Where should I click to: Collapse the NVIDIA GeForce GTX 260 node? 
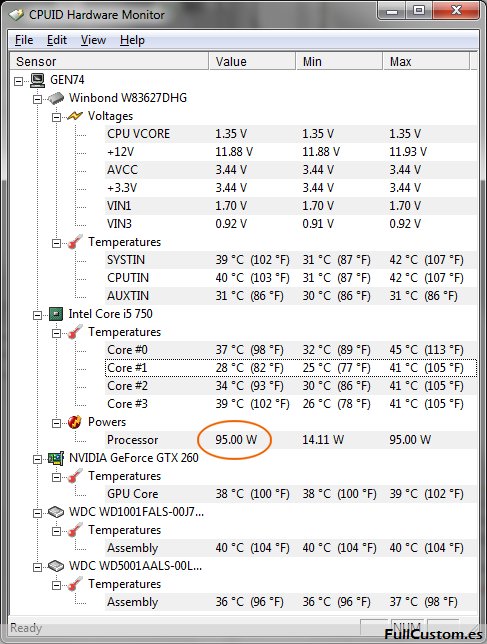pyautogui.click(x=37, y=459)
